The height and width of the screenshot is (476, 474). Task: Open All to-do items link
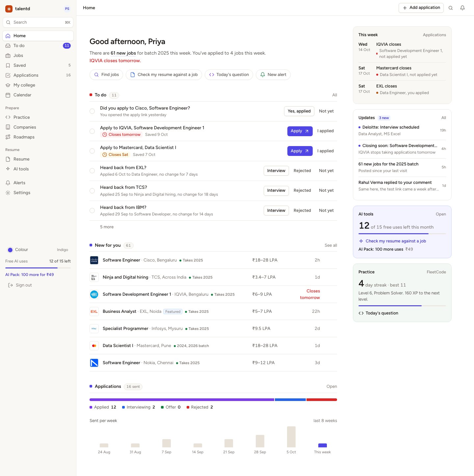click(x=334, y=95)
